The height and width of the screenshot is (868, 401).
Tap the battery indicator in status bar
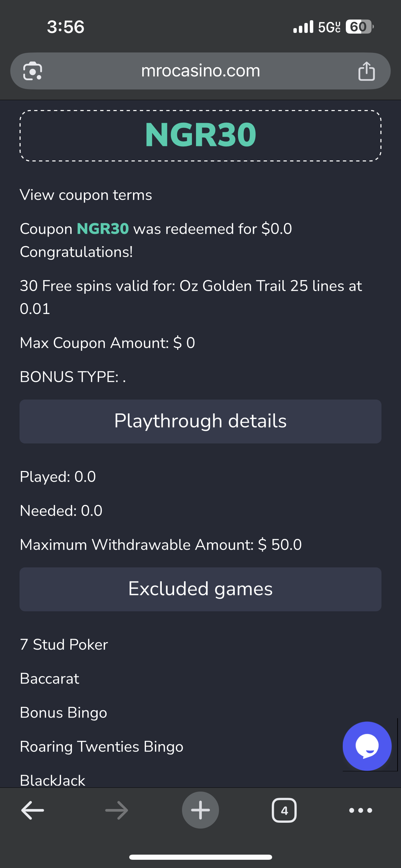pos(359,27)
